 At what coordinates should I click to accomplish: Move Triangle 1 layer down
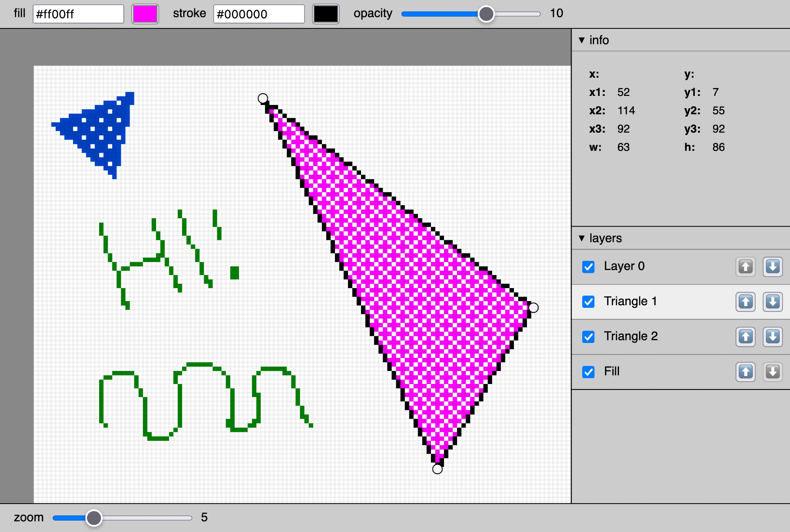click(773, 302)
